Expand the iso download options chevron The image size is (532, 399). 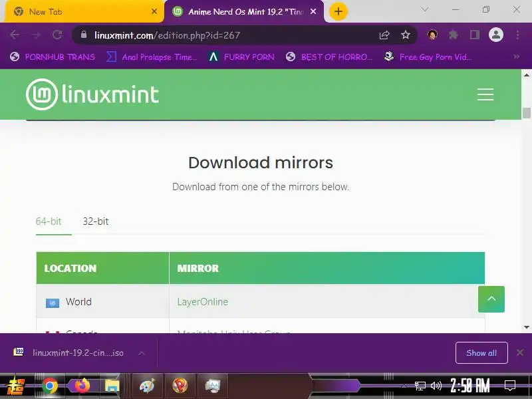pyautogui.click(x=142, y=353)
